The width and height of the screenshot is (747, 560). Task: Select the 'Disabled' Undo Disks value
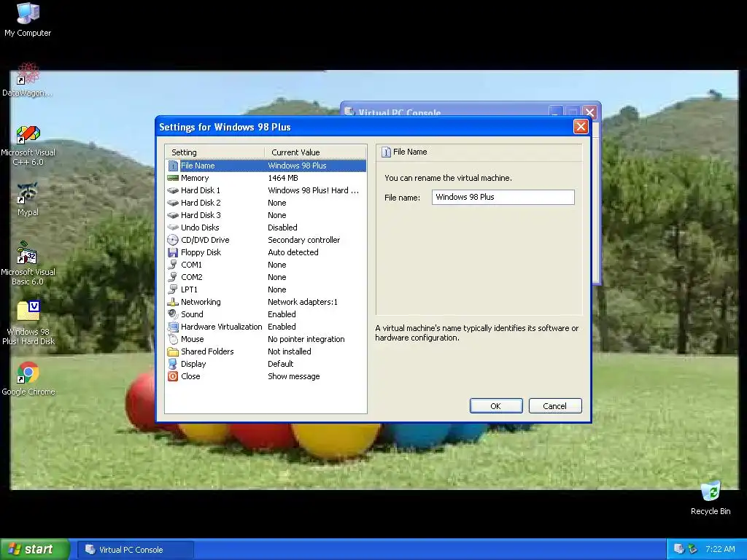click(x=282, y=227)
